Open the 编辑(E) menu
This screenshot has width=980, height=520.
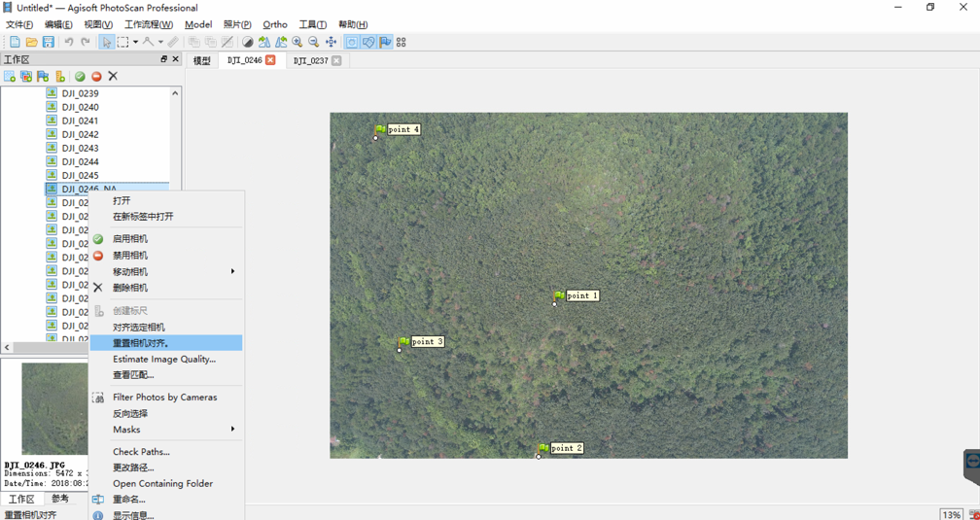[x=58, y=24]
